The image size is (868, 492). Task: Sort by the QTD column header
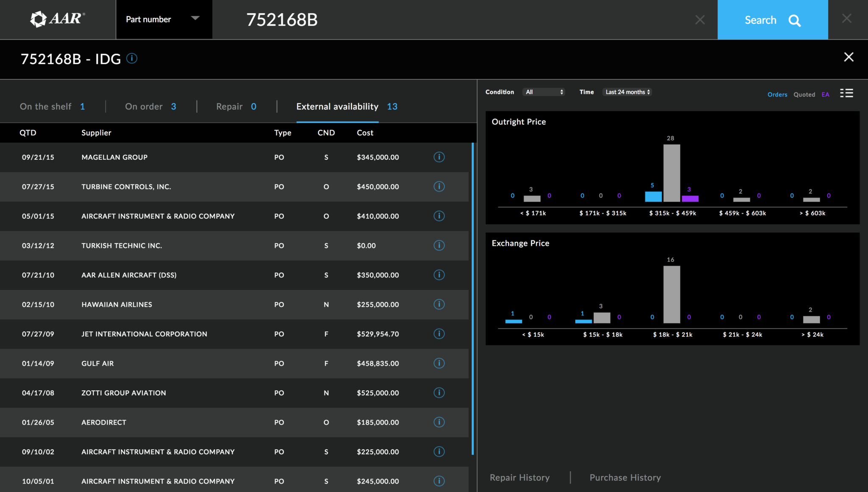pos(28,133)
